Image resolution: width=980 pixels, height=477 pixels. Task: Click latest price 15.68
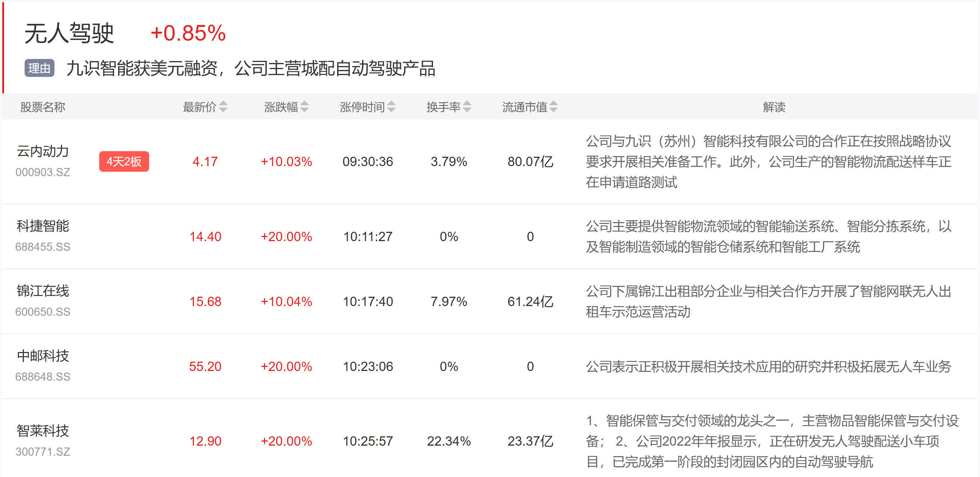(x=205, y=302)
